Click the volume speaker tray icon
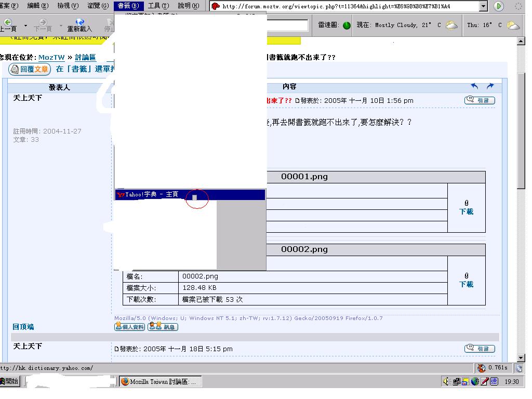 coord(446,381)
